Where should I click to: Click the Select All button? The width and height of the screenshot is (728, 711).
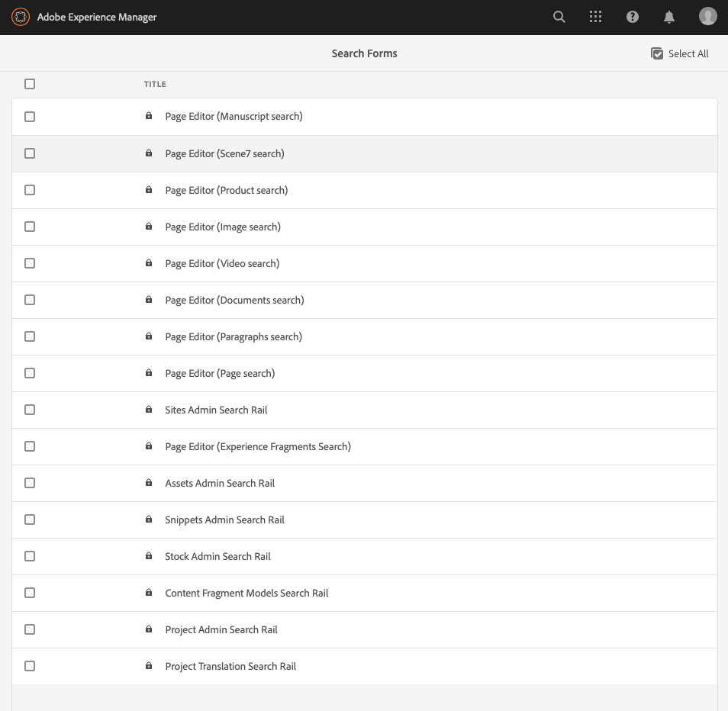coord(680,54)
